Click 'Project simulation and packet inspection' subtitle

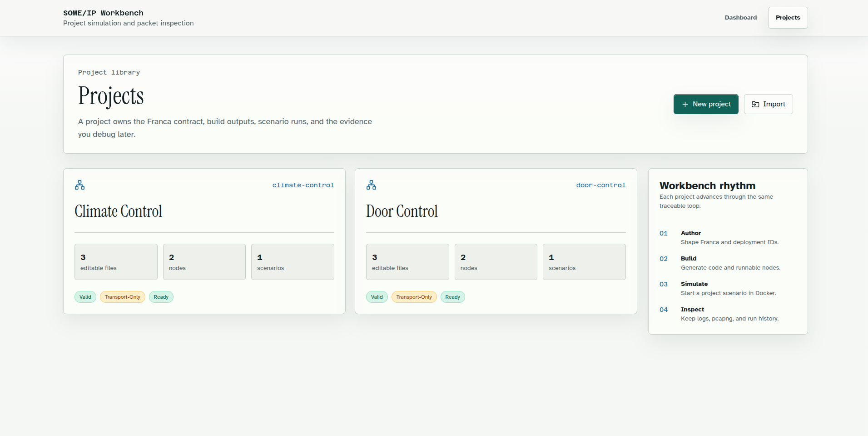click(x=129, y=23)
